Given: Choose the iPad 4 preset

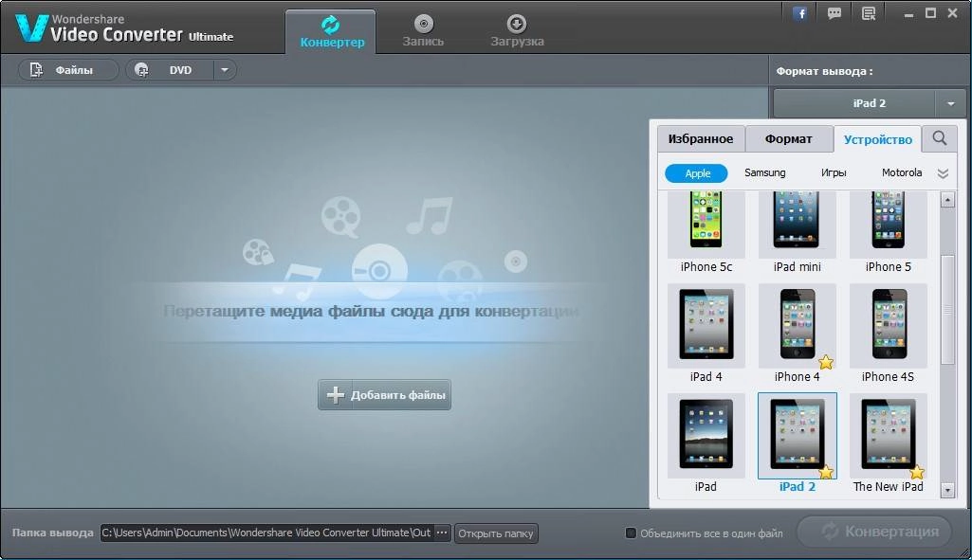Looking at the screenshot, I should click(x=706, y=334).
